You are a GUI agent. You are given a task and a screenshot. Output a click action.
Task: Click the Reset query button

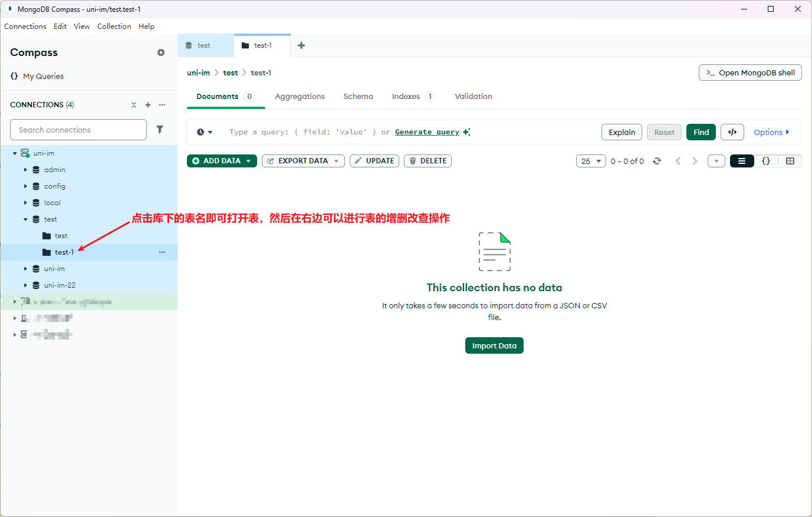point(664,132)
